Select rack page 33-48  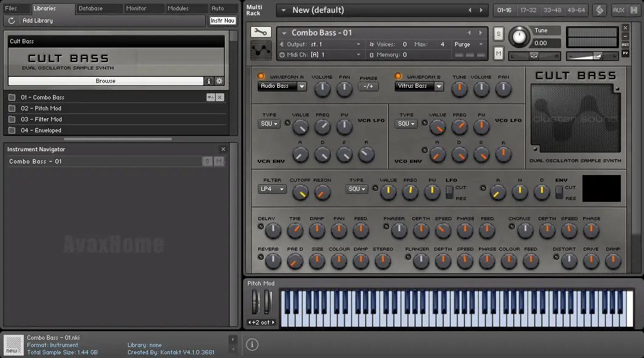coord(552,10)
